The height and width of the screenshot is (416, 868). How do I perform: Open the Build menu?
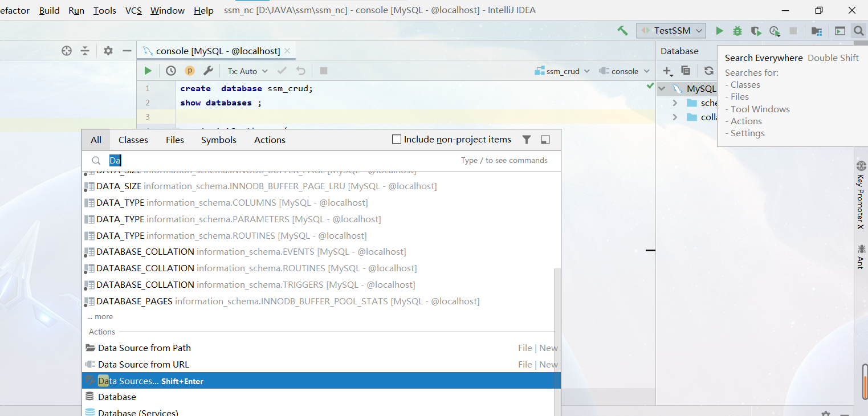pos(50,10)
